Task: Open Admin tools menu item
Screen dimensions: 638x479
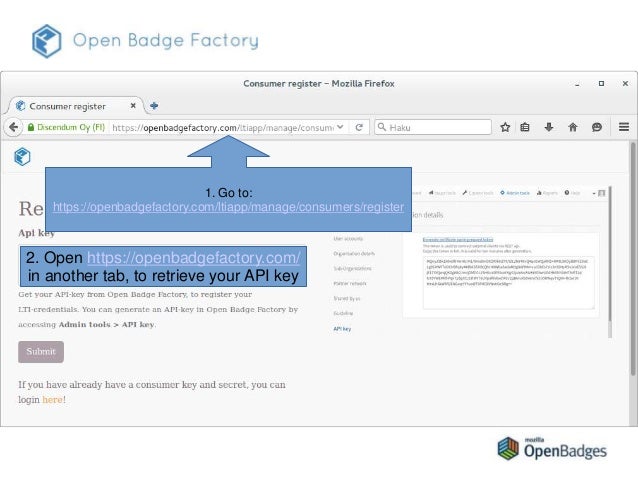Action: coord(515,193)
